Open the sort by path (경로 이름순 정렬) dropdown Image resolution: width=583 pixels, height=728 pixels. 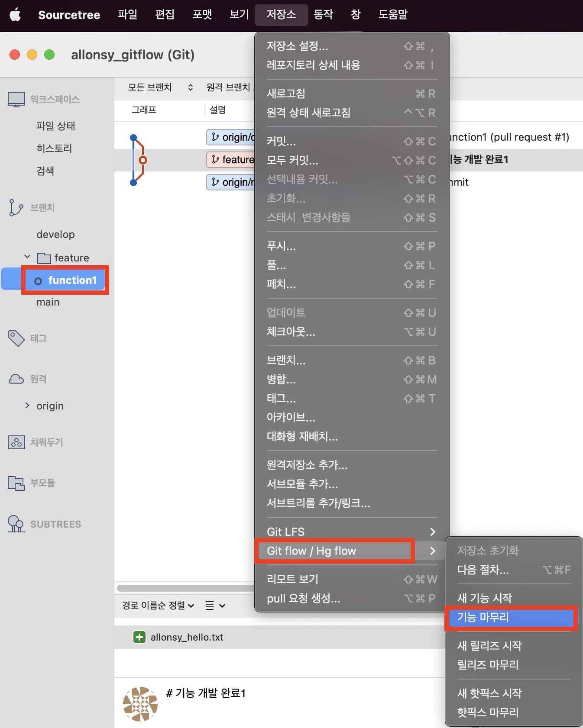(158, 606)
